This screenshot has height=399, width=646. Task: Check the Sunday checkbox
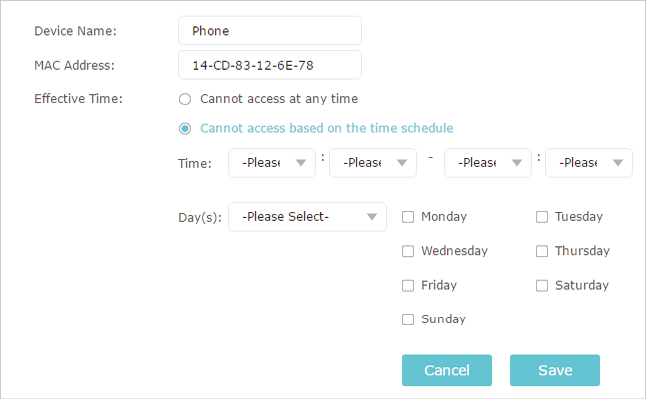(408, 319)
